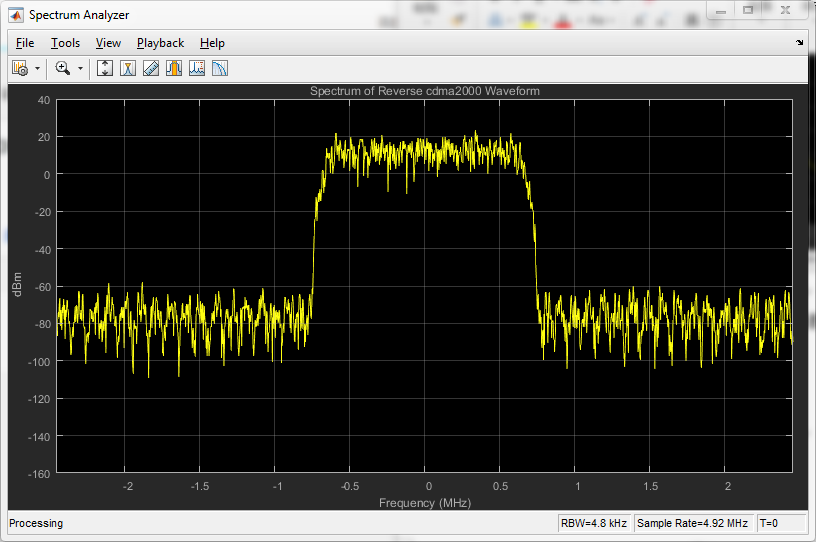
Task: Open the spectrum settings gear icon
Action: pyautogui.click(x=19, y=68)
